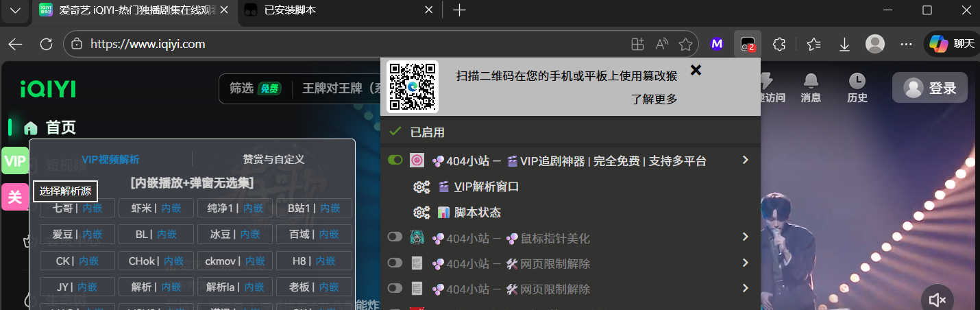View site info via the lock icon
Image resolution: width=980 pixels, height=310 pixels.
77,44
